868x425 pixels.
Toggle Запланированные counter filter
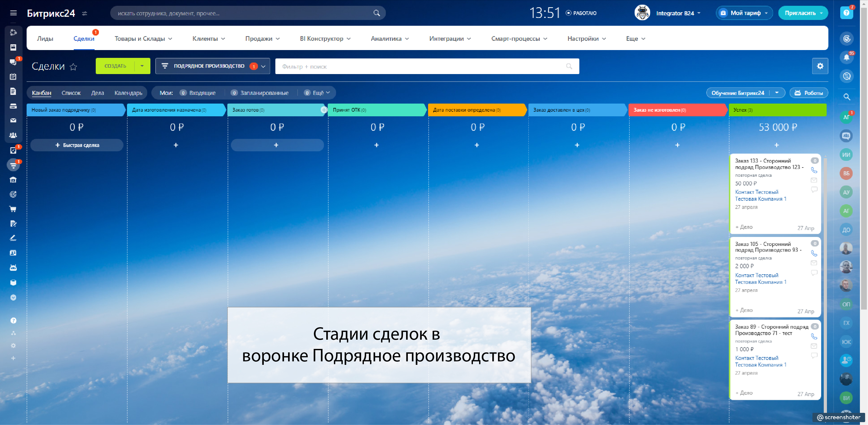pos(260,93)
